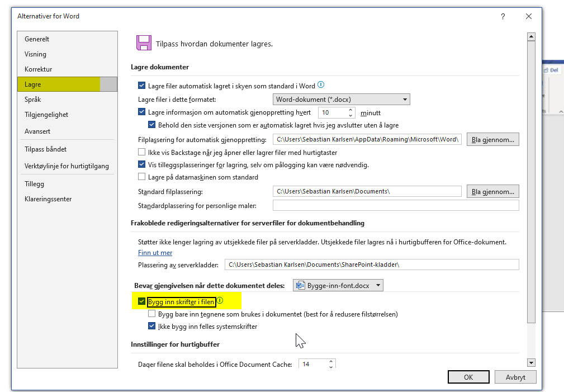Click the Innstillinger for hurtigbuffer heading

pos(175,344)
